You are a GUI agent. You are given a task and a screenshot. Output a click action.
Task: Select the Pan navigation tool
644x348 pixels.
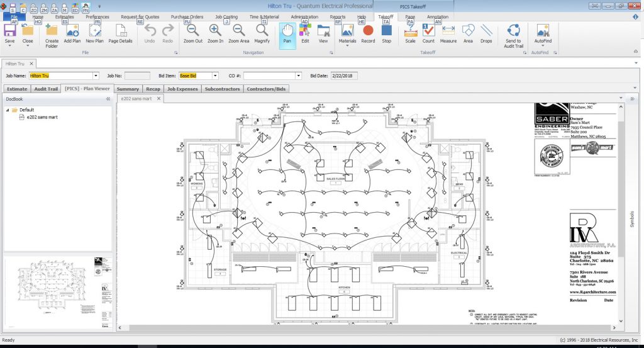click(287, 33)
